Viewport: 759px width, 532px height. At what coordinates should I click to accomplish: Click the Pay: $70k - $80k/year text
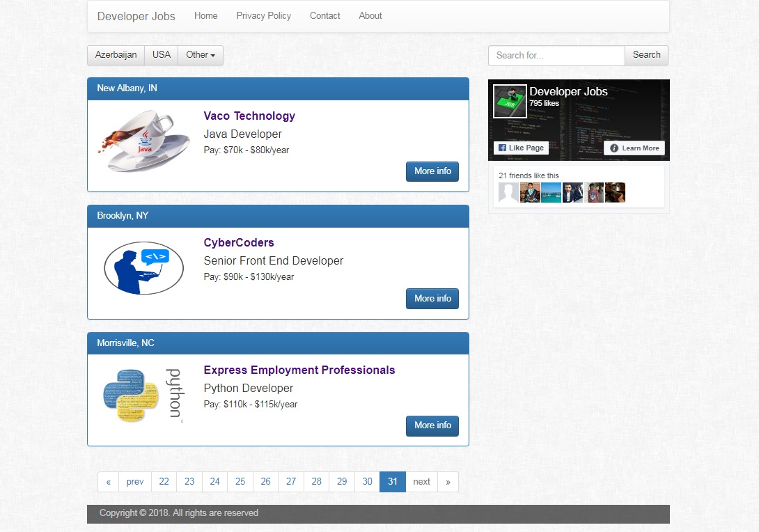point(247,150)
